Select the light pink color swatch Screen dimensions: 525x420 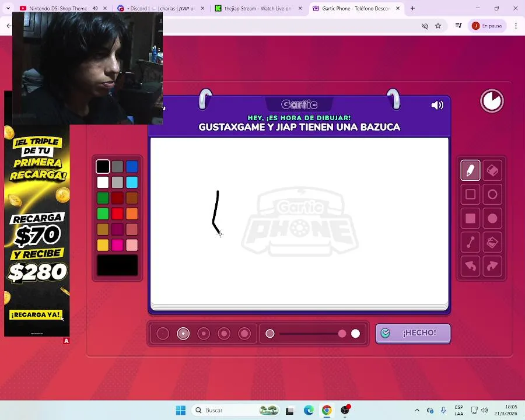132,245
